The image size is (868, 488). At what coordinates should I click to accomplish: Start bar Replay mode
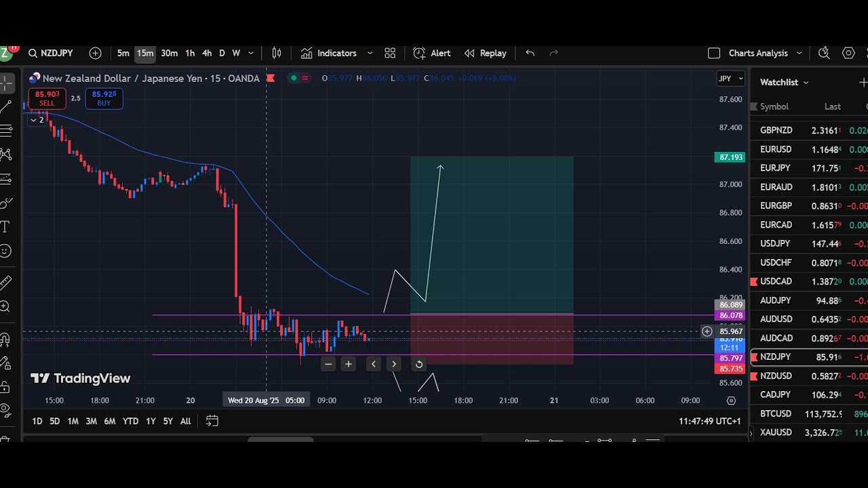coord(485,53)
